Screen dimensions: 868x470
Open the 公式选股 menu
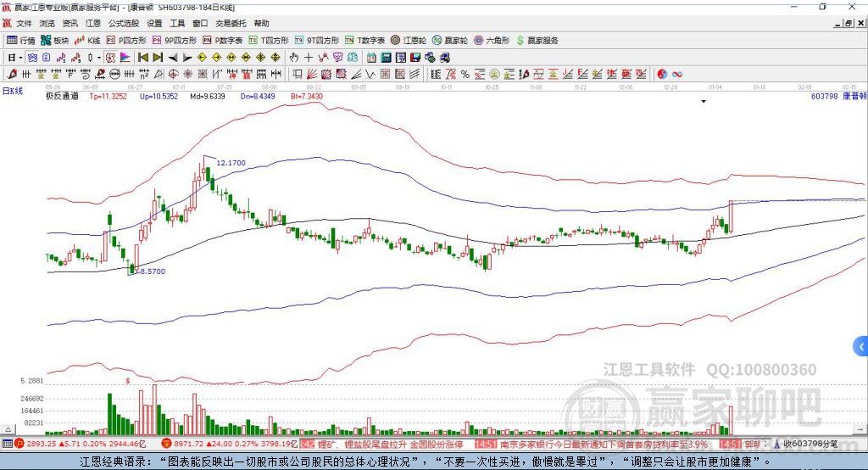click(124, 23)
